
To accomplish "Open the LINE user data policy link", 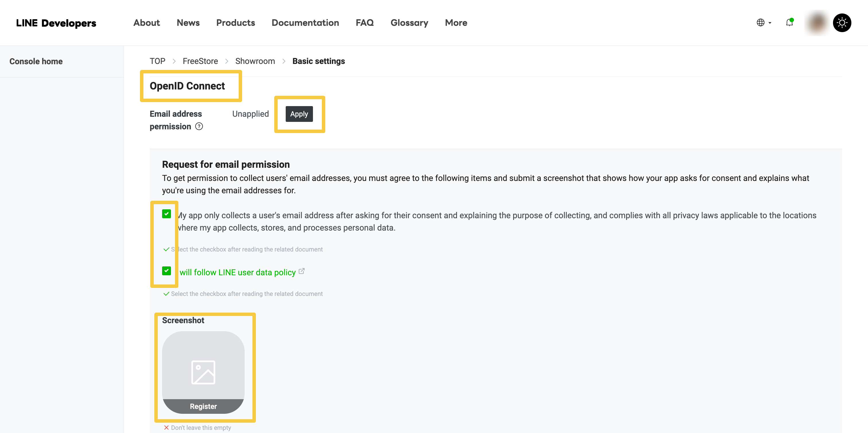I will [x=238, y=272].
